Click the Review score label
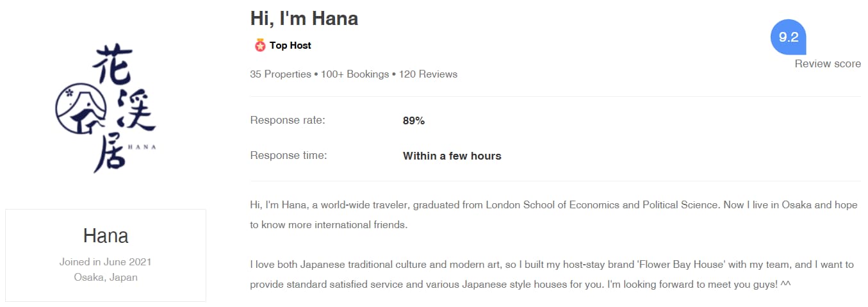Screen dimensions: 868x307 [x=828, y=63]
